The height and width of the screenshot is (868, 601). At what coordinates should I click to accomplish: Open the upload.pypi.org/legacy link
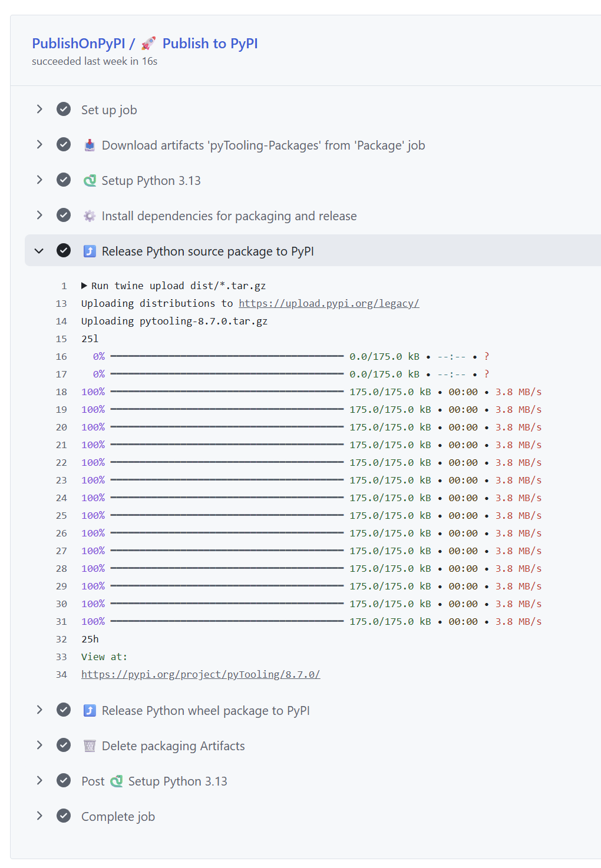point(329,304)
